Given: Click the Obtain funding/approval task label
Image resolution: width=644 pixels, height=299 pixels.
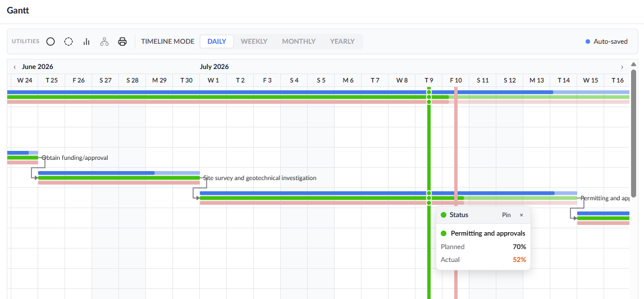Looking at the screenshot, I should 75,158.
